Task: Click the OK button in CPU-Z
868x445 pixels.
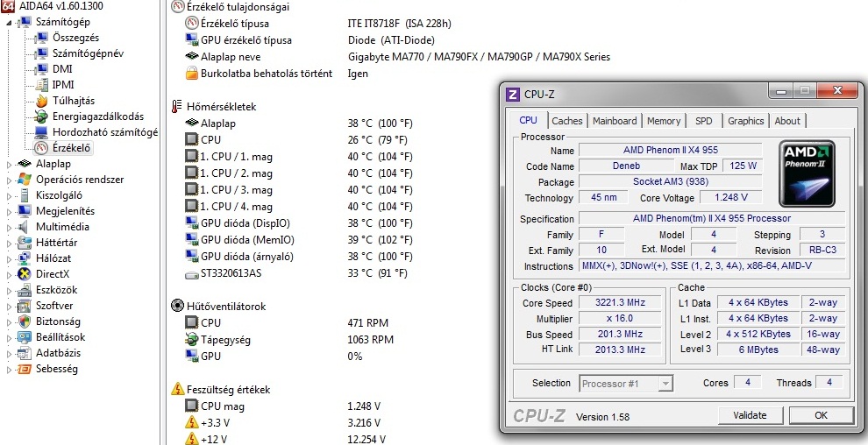Action: pos(821,416)
